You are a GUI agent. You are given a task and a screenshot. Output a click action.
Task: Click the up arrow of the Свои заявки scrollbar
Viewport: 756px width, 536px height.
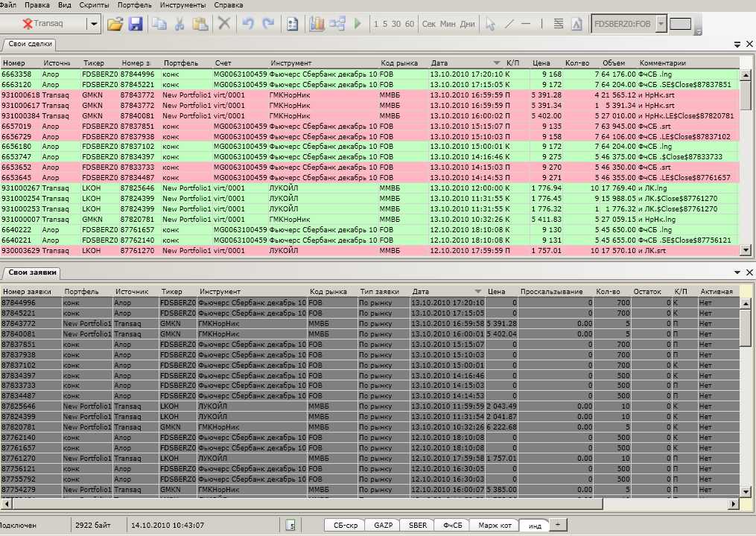pyautogui.click(x=746, y=304)
